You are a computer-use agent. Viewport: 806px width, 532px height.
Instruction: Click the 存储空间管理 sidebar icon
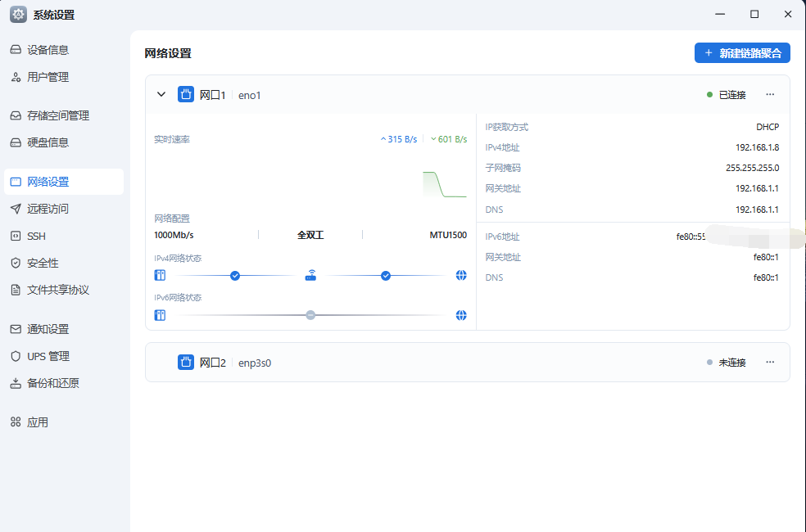tap(16, 115)
